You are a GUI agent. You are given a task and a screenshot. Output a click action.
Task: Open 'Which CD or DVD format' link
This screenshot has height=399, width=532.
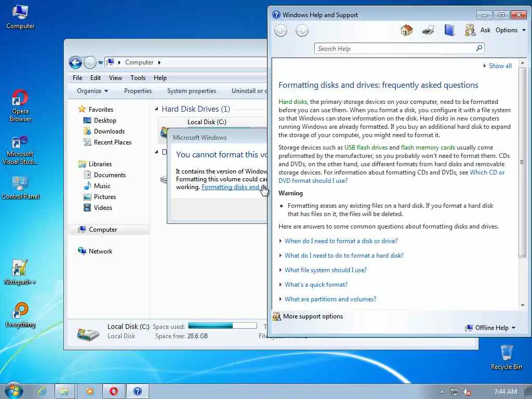coord(392,177)
